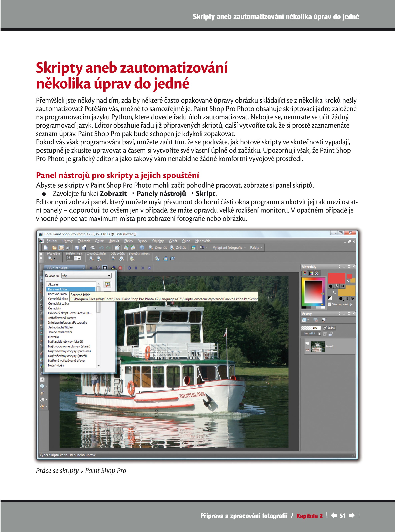Click the large red foreground color swatch
This screenshot has height=532, width=395.
pyautogui.click(x=336, y=278)
